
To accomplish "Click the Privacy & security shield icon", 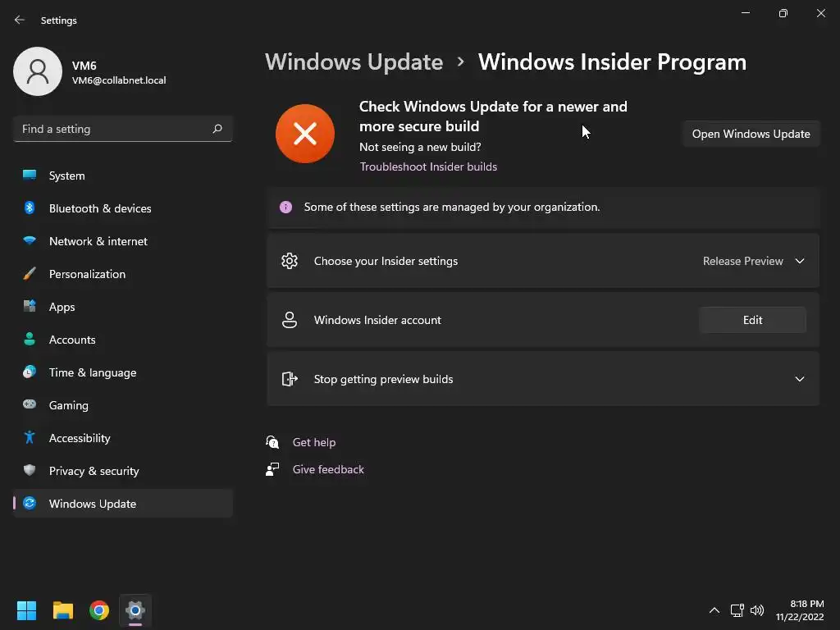I will (30, 471).
